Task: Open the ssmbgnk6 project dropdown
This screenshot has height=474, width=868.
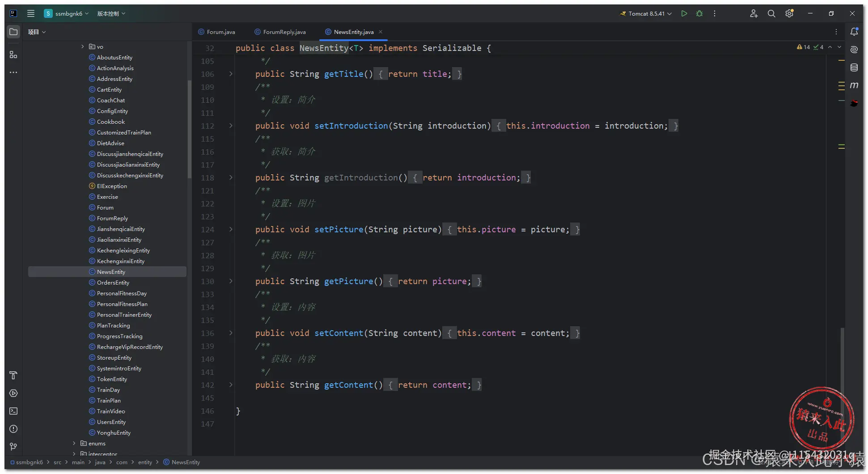Action: [x=66, y=13]
